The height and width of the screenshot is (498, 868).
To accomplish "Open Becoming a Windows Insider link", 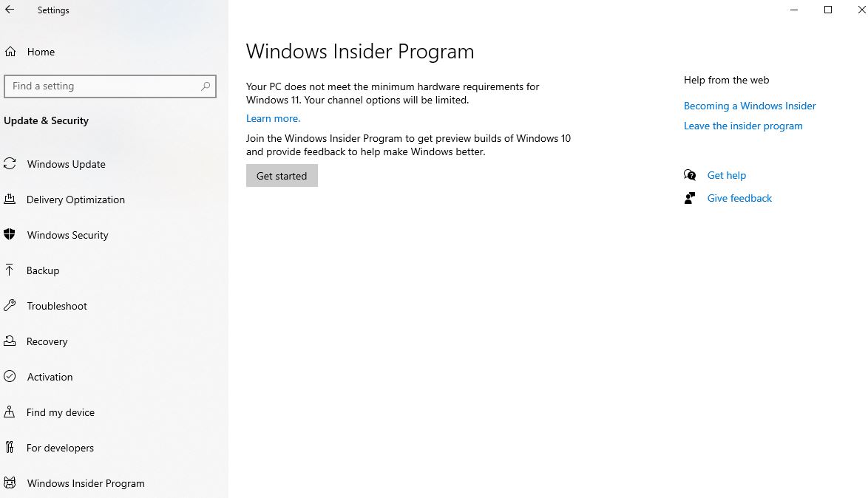I will click(750, 106).
